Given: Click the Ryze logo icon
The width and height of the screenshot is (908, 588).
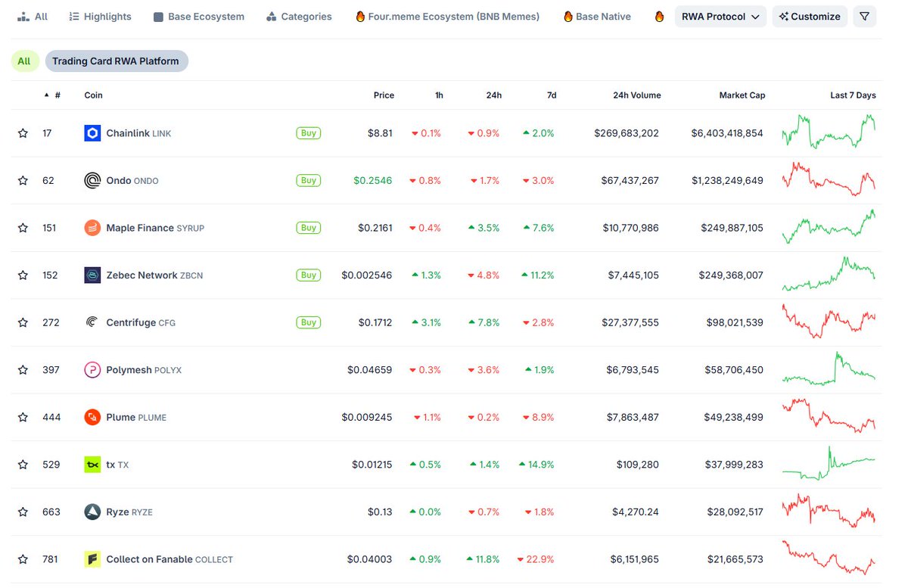Looking at the screenshot, I should (92, 512).
